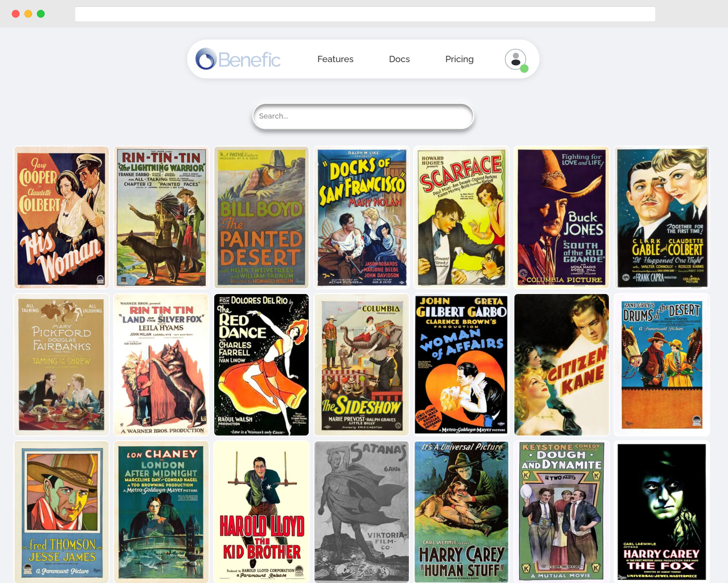The height and width of the screenshot is (583, 728).
Task: Click the Benefic logo
Action: point(237,59)
